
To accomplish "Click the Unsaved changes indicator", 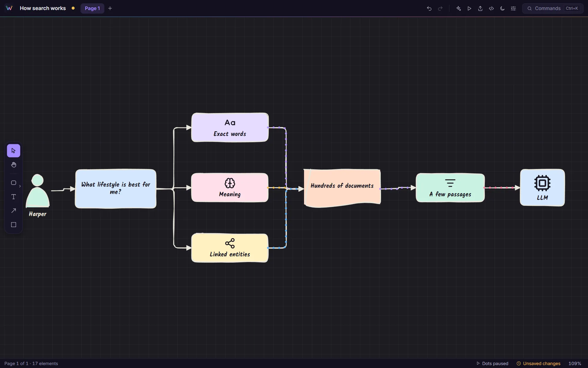I will pyautogui.click(x=539, y=364).
